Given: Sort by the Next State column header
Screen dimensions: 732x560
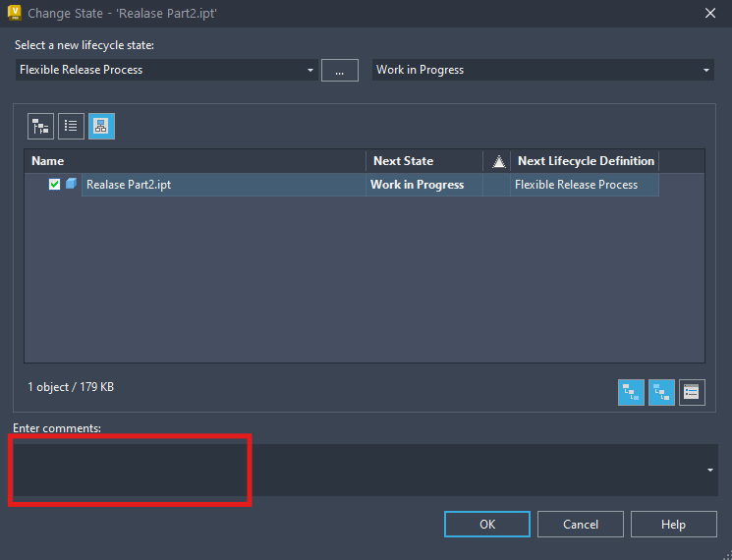Looking at the screenshot, I should (x=424, y=161).
